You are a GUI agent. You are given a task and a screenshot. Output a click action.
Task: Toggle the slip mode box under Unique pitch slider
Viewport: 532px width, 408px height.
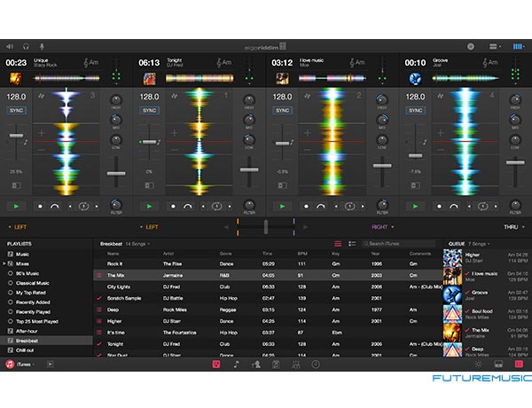point(16,185)
